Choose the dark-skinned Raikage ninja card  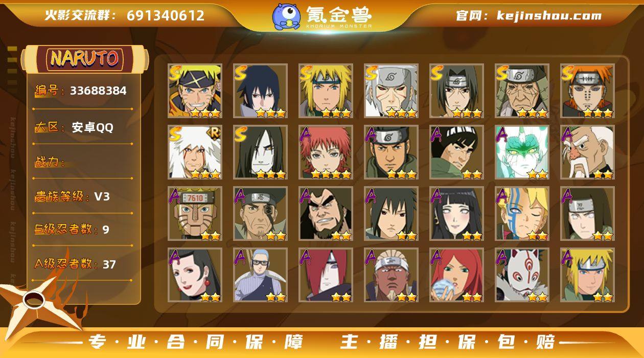tap(392, 275)
